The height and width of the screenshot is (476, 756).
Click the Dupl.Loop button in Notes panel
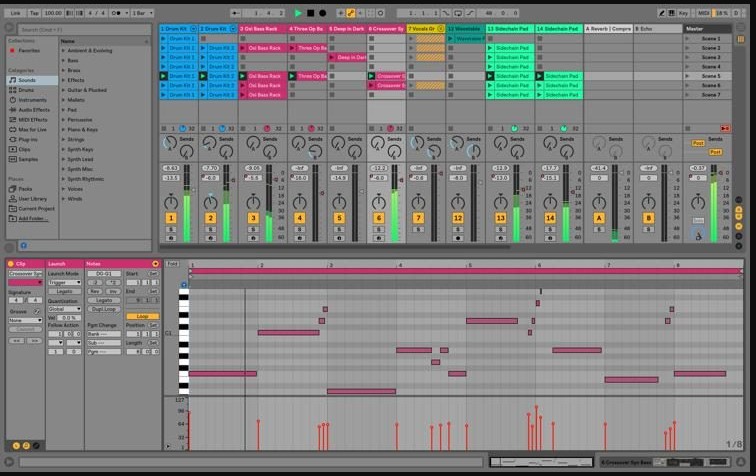click(103, 308)
